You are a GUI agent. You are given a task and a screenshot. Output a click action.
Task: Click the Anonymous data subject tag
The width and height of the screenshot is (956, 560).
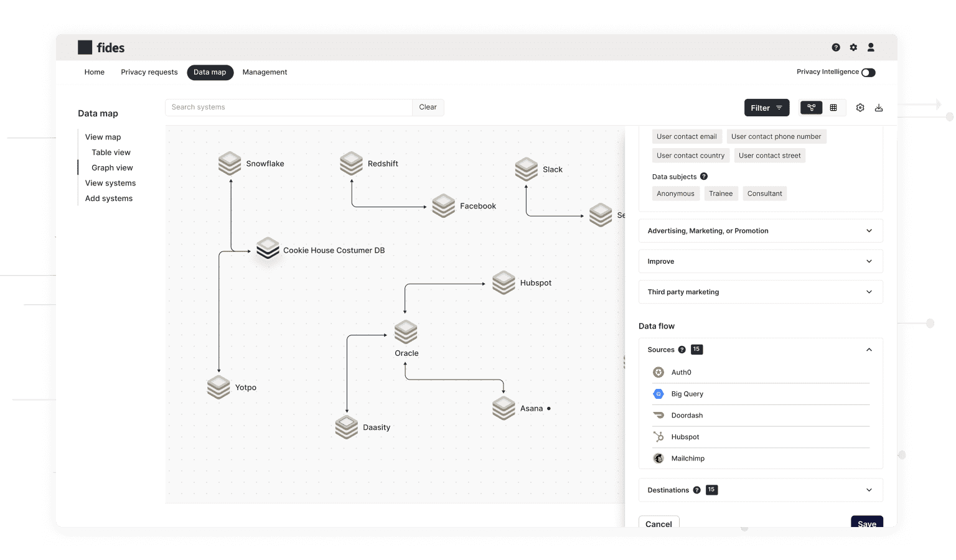click(675, 194)
